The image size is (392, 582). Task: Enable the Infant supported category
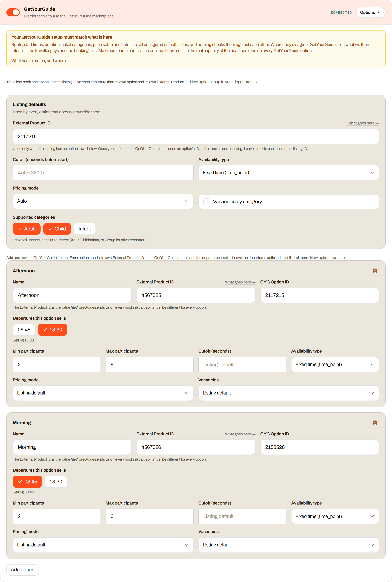click(x=84, y=229)
